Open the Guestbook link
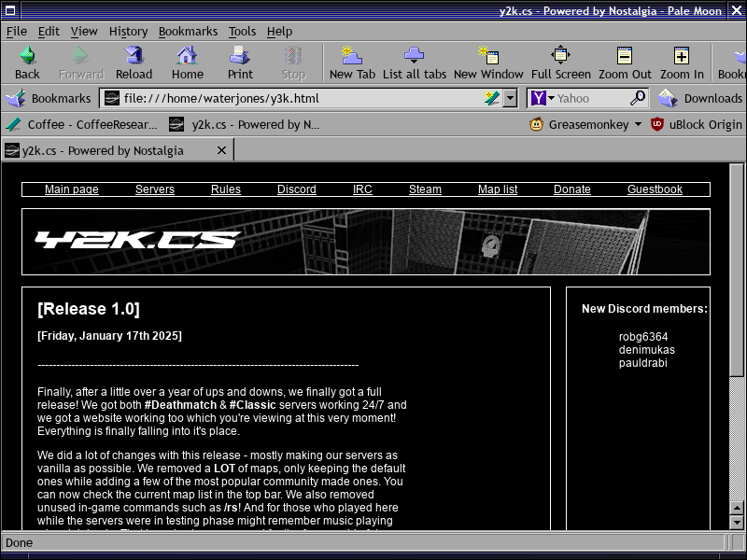The image size is (747, 560). pos(655,189)
